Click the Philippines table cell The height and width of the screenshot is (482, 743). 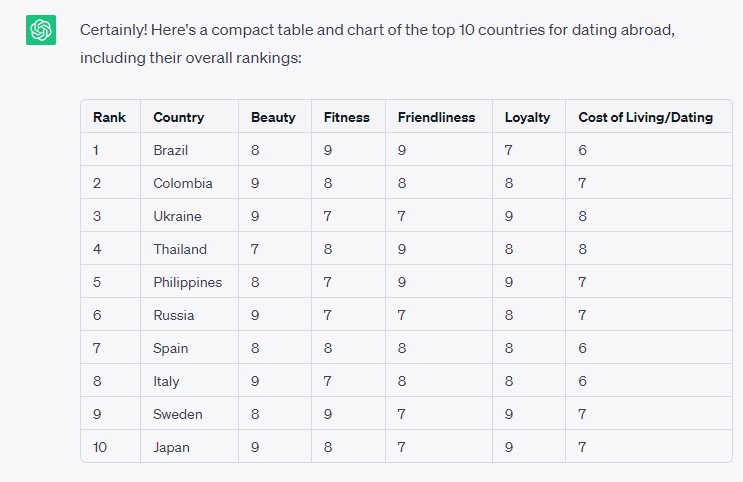coord(188,282)
